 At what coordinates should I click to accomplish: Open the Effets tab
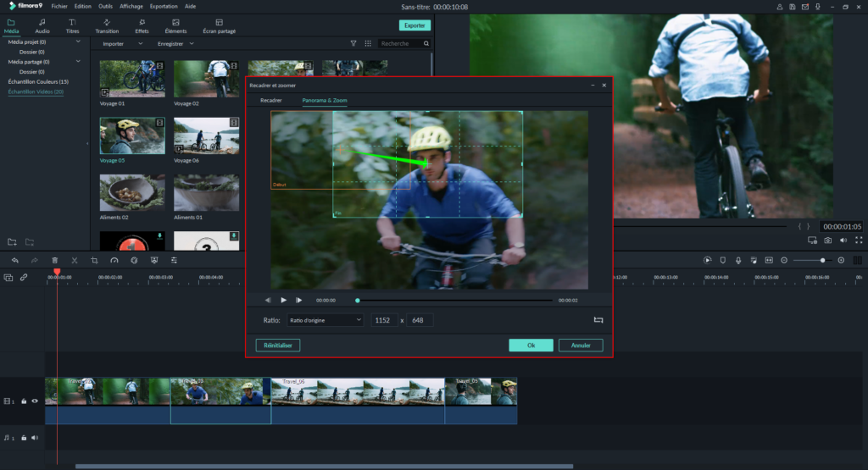tap(142, 26)
